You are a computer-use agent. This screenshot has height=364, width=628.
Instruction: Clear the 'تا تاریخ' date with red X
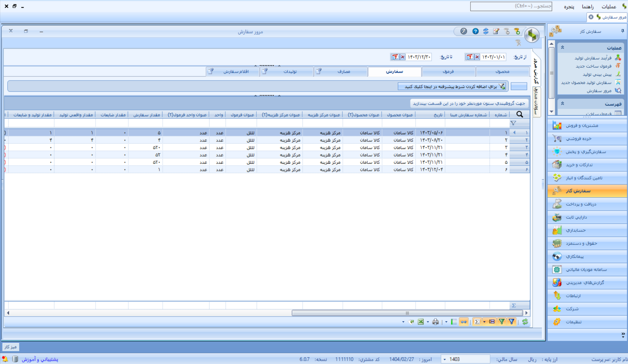tap(403, 57)
